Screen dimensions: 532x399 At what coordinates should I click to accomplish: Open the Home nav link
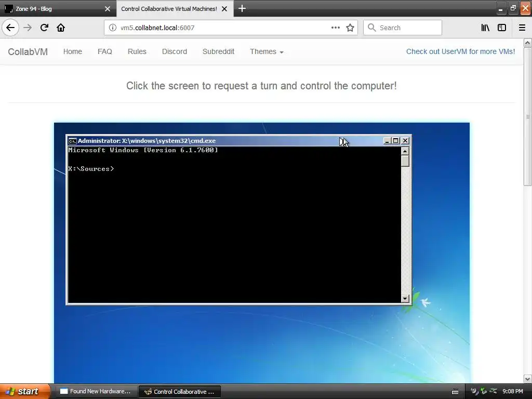[x=73, y=51]
